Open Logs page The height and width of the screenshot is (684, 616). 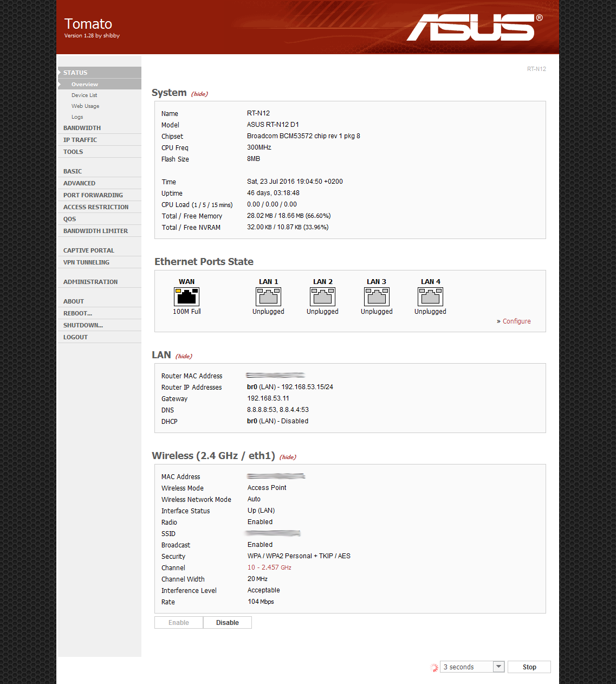tap(77, 117)
